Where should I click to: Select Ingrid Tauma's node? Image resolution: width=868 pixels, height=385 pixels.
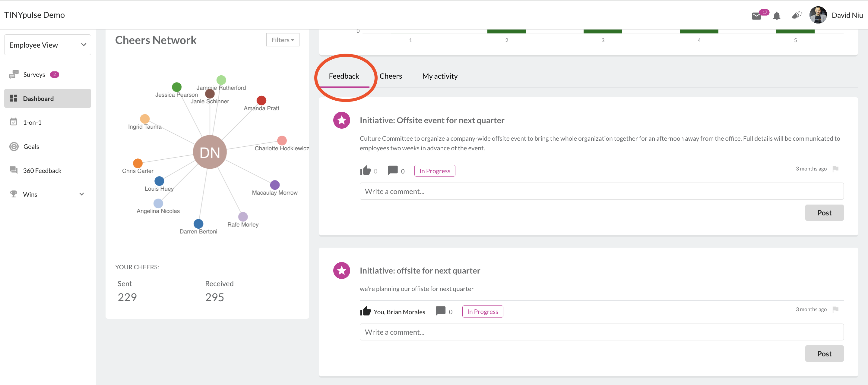pyautogui.click(x=145, y=119)
